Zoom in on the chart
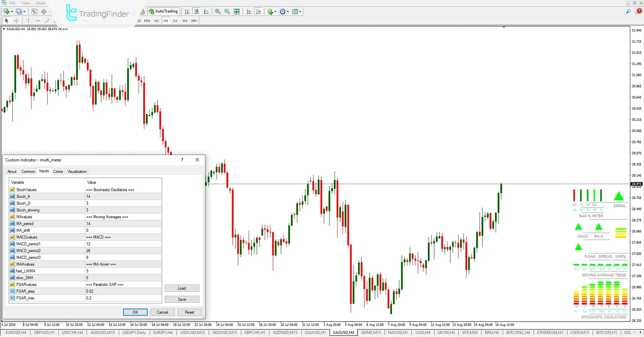Image resolution: width=644 pixels, height=337 pixels. [x=217, y=11]
